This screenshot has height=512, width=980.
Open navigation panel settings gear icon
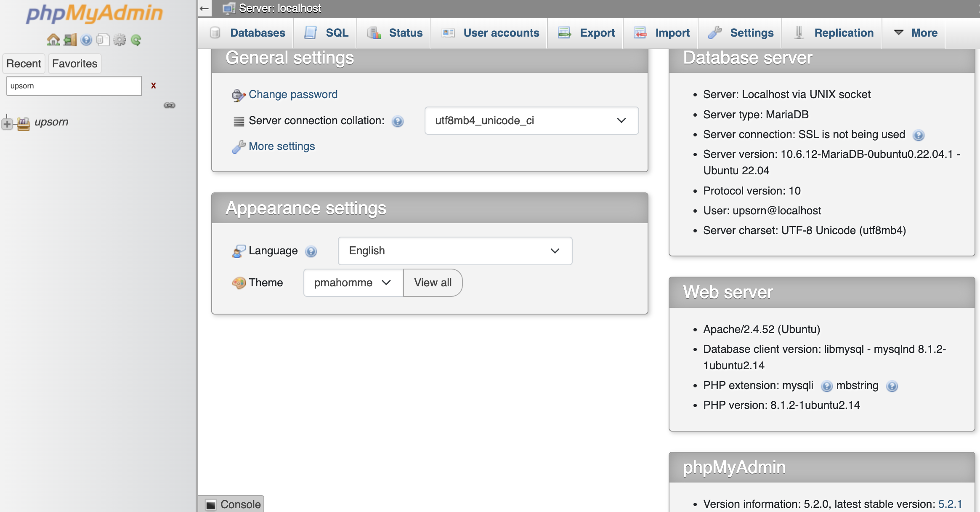(120, 40)
